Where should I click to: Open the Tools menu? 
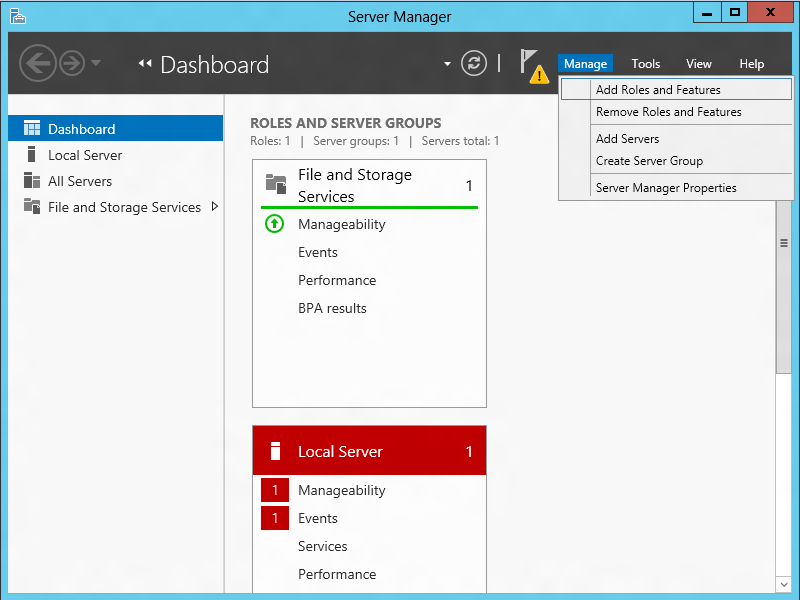[x=645, y=63]
